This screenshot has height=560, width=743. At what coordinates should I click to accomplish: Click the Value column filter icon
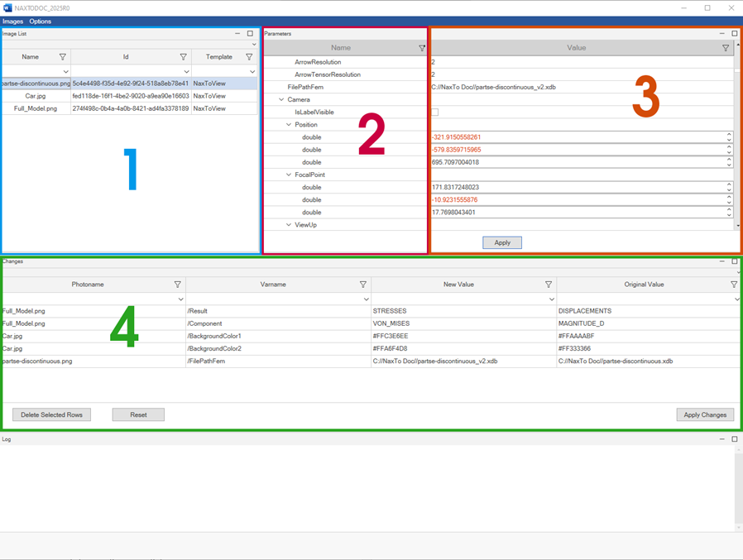pos(726,48)
